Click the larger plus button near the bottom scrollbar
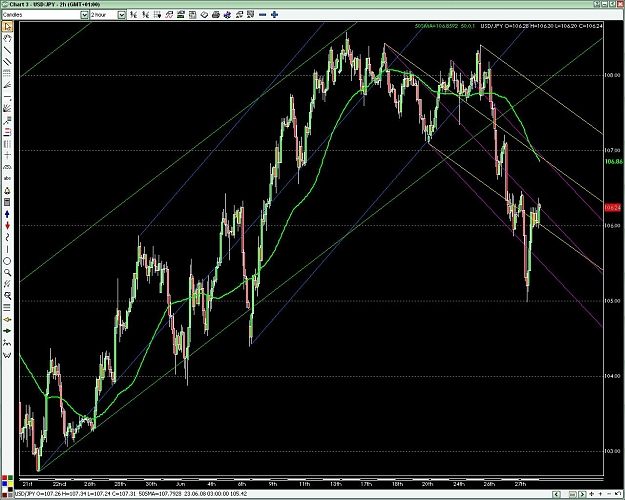The width and height of the screenshot is (625, 500). coord(592,494)
